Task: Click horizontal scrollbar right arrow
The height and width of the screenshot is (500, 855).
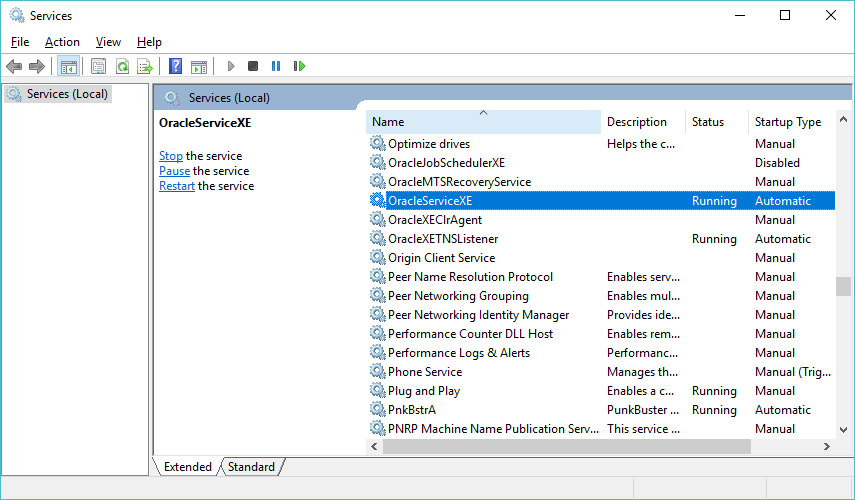Action: click(827, 447)
